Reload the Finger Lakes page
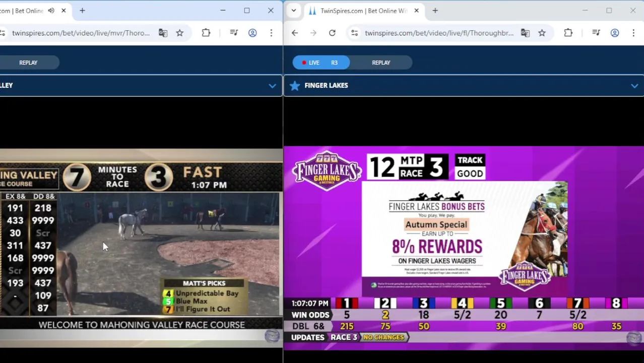Image resolution: width=644 pixels, height=363 pixels. coord(332,33)
